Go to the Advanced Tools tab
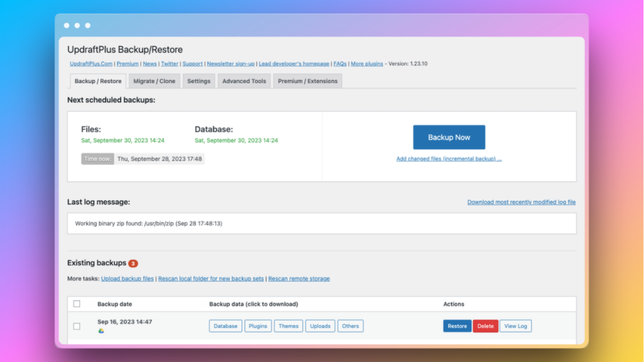 [244, 81]
